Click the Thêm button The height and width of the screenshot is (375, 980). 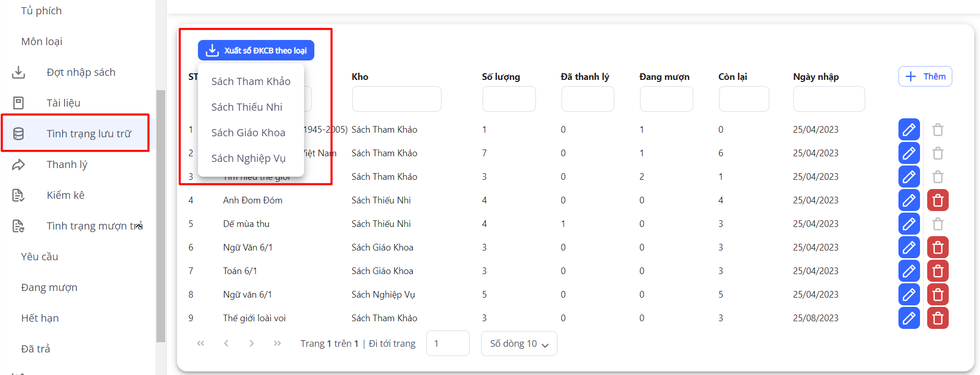[925, 76]
